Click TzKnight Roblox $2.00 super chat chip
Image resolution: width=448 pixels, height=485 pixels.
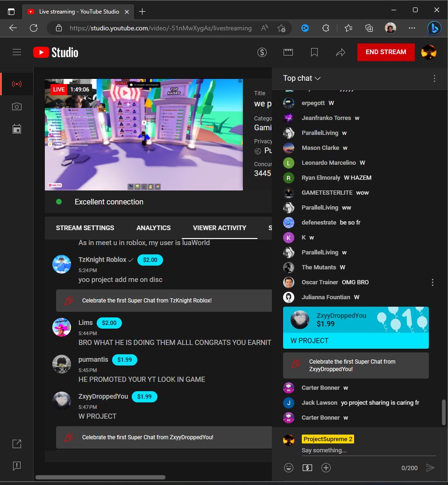pyautogui.click(x=150, y=260)
